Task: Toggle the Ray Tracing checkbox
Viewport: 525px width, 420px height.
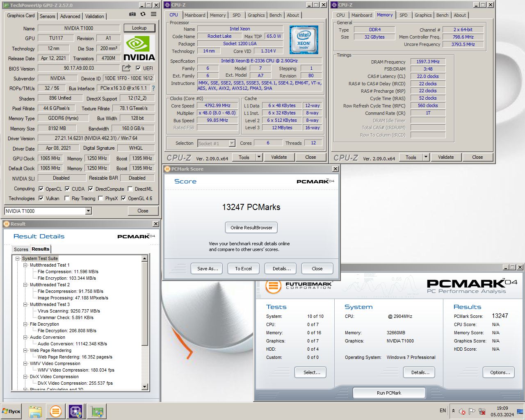Action: pyautogui.click(x=67, y=198)
